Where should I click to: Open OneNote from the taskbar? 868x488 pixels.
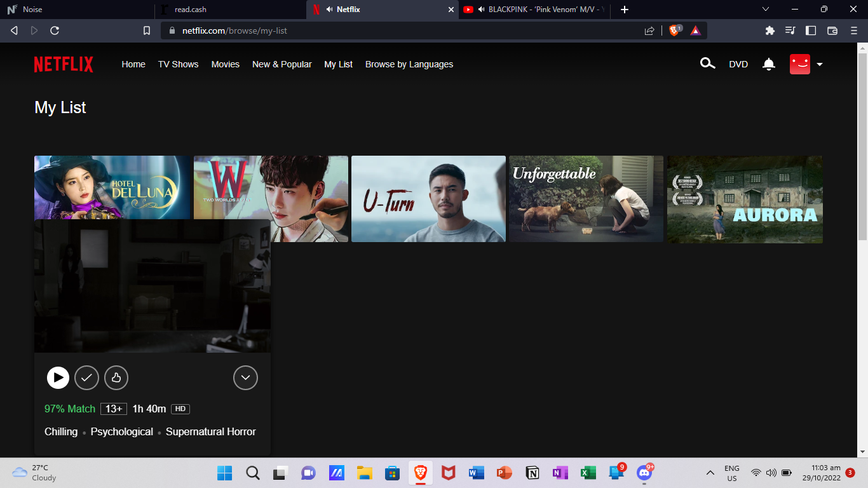(560, 473)
